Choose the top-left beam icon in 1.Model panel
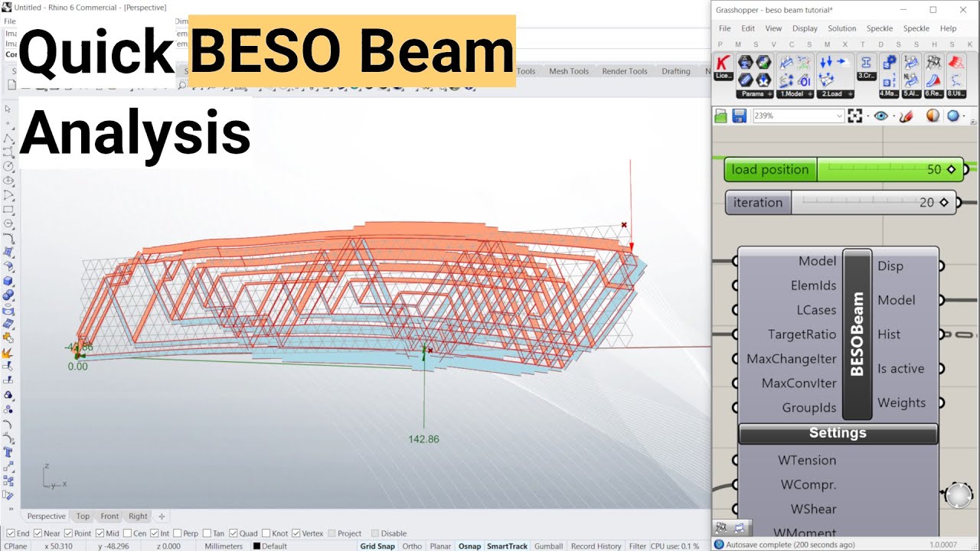980x551 pixels. (x=786, y=62)
